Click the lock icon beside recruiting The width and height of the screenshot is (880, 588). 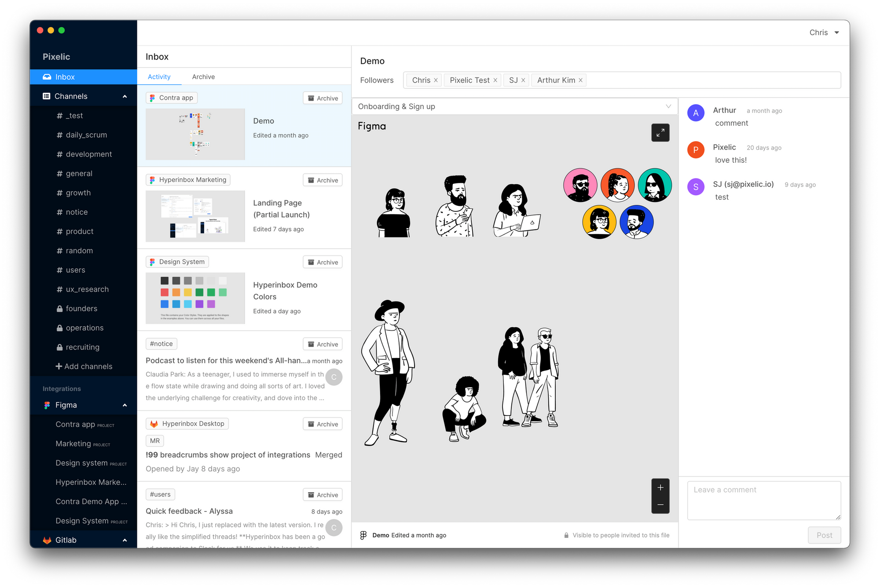pos(59,347)
